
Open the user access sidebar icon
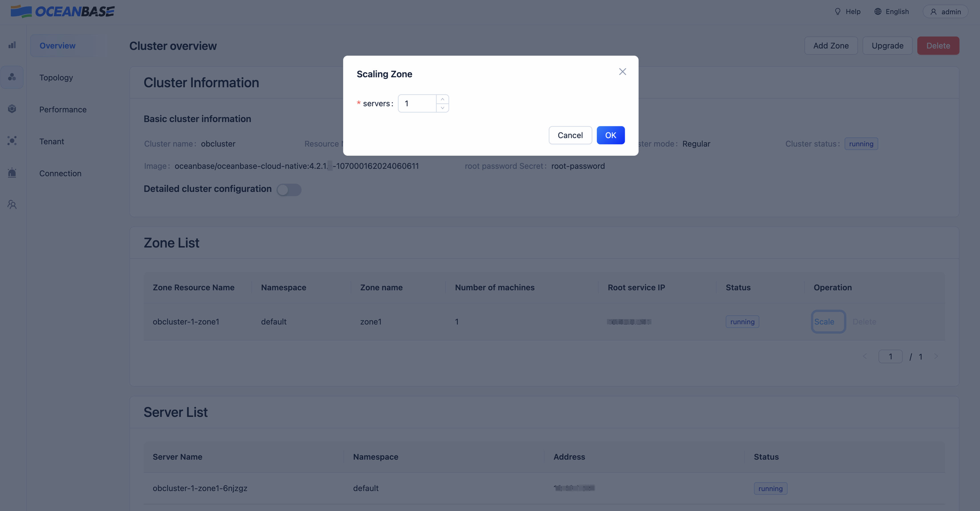pyautogui.click(x=12, y=205)
